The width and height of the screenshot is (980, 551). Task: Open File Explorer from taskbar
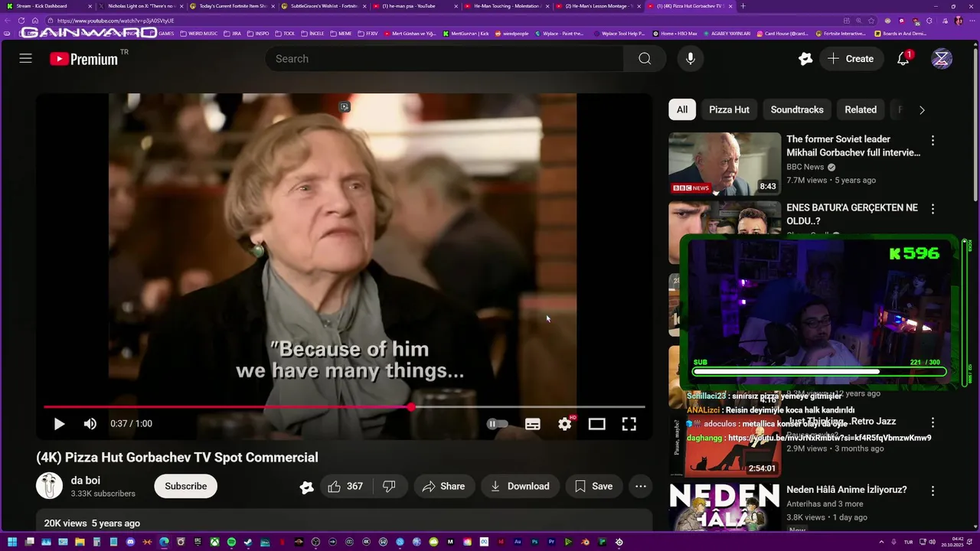80,542
